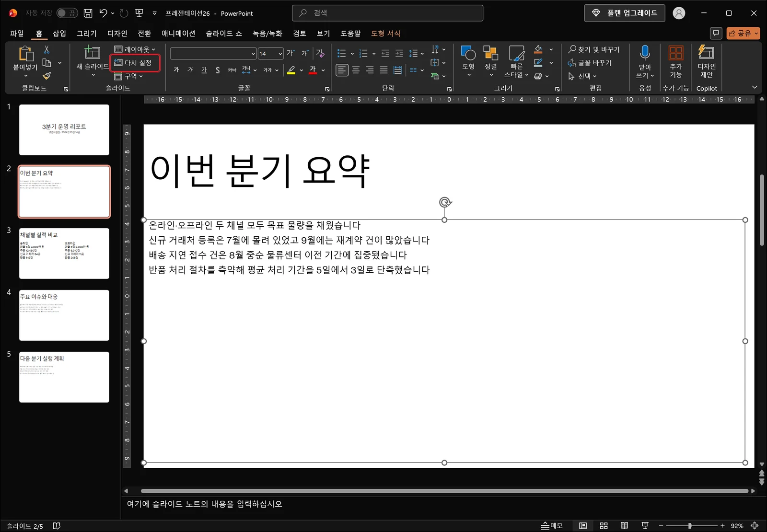Align text left
This screenshot has height=532, width=767.
pos(342,70)
